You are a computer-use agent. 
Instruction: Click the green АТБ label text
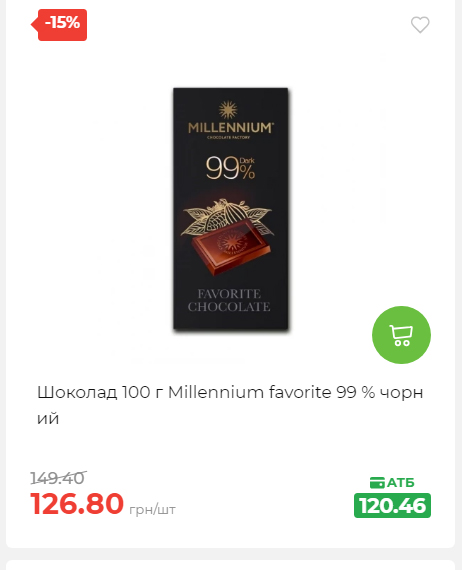[x=401, y=483]
